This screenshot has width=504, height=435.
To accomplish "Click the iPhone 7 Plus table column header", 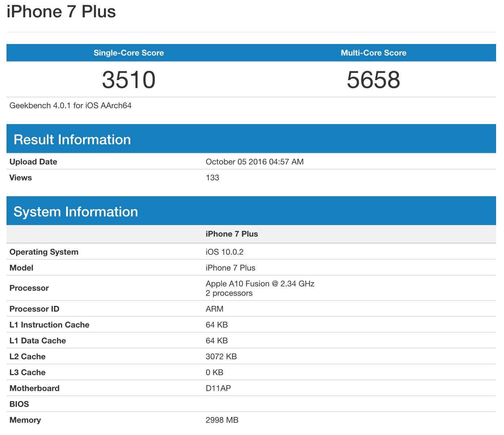I will tap(232, 234).
